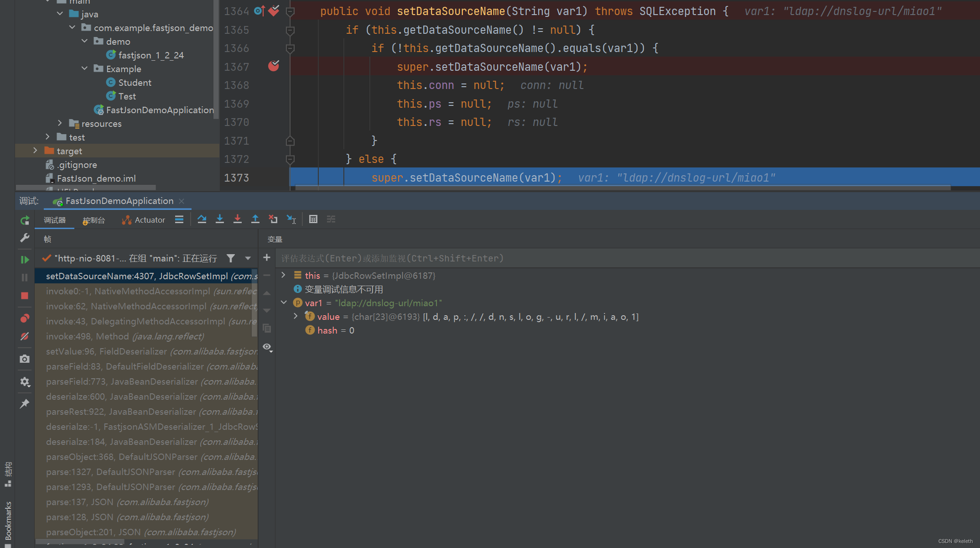Viewport: 980px width, 548px height.
Task: Stop the debug session with red square icon
Action: tap(25, 296)
